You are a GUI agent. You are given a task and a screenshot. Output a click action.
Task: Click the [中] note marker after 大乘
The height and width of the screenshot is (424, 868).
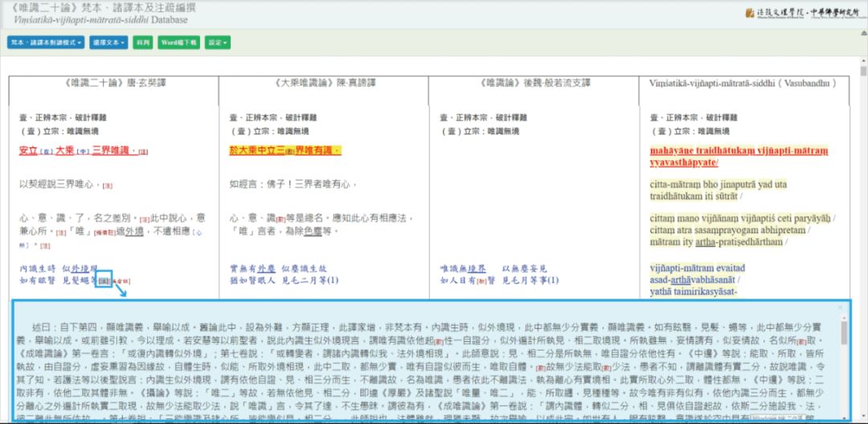point(84,151)
